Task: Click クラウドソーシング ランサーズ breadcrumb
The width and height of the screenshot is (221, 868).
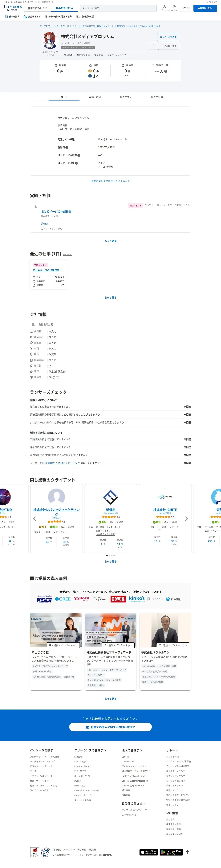Action: pos(54,26)
